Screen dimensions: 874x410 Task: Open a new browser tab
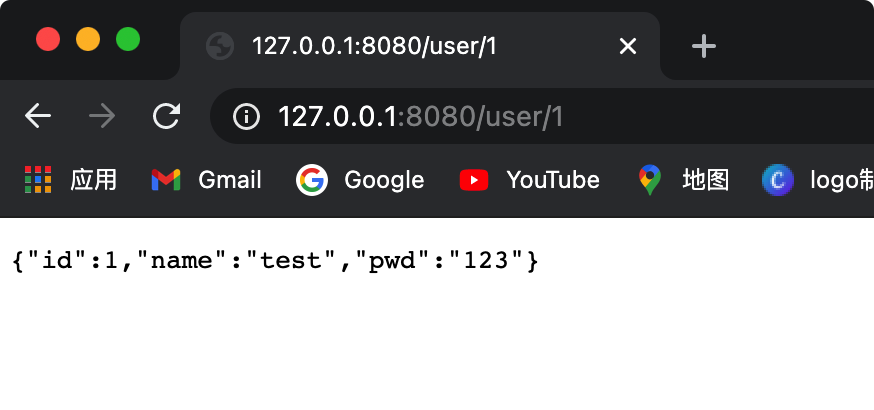click(704, 46)
